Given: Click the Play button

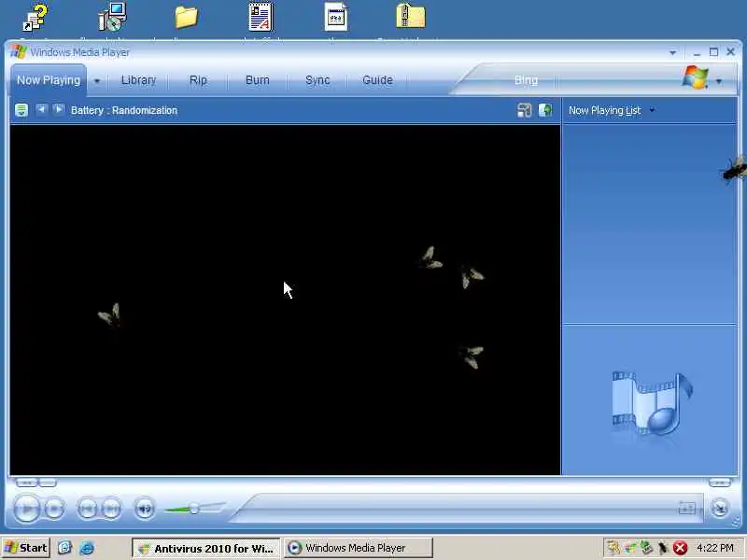Looking at the screenshot, I should pyautogui.click(x=27, y=509).
